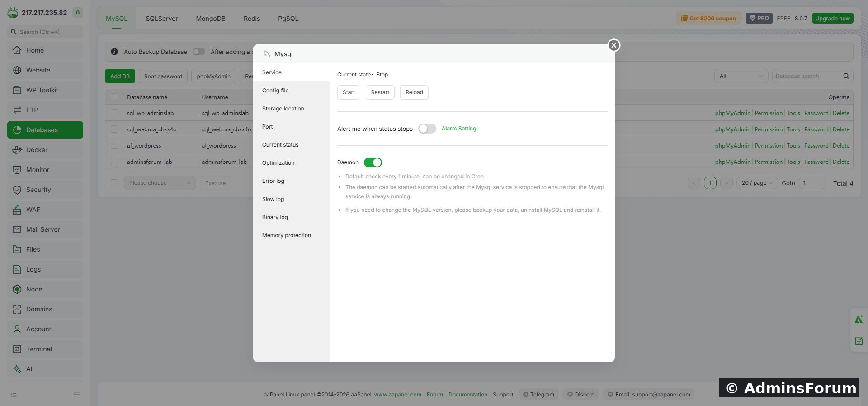Open the Mail Server envelope icon
This screenshot has height=406, width=868.
point(17,229)
